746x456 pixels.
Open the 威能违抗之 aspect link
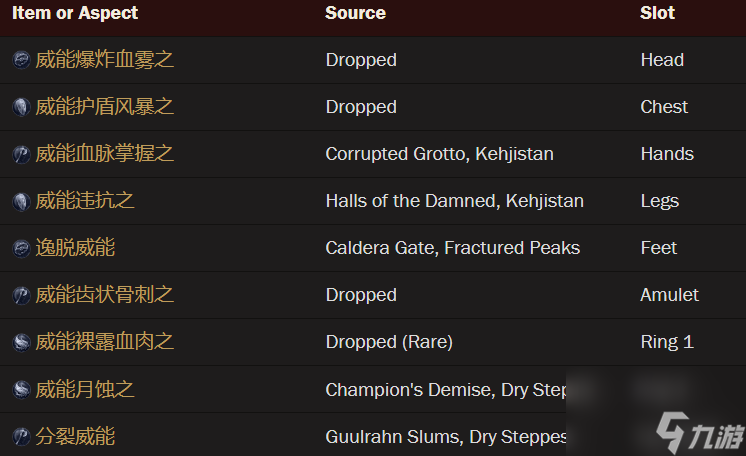click(85, 201)
